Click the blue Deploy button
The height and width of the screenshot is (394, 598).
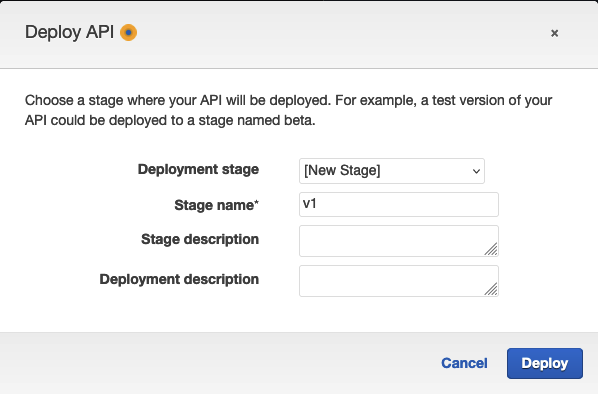click(x=545, y=363)
